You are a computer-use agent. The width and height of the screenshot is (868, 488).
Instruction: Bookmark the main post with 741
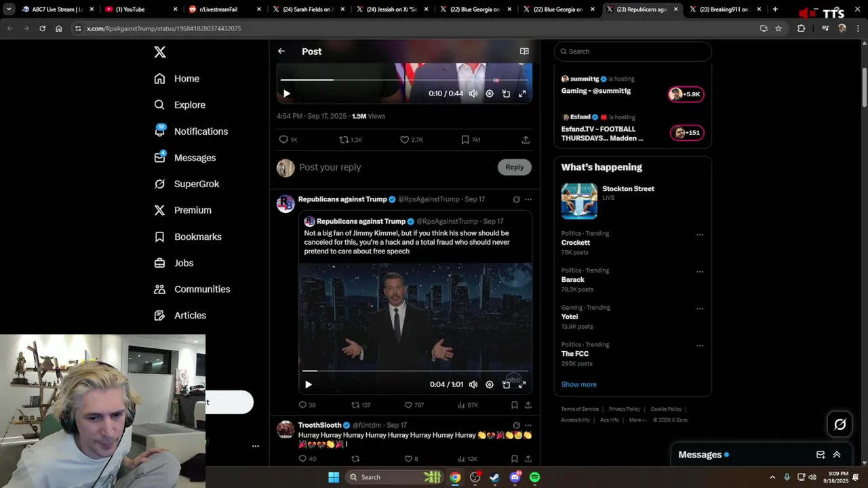pyautogui.click(x=471, y=140)
